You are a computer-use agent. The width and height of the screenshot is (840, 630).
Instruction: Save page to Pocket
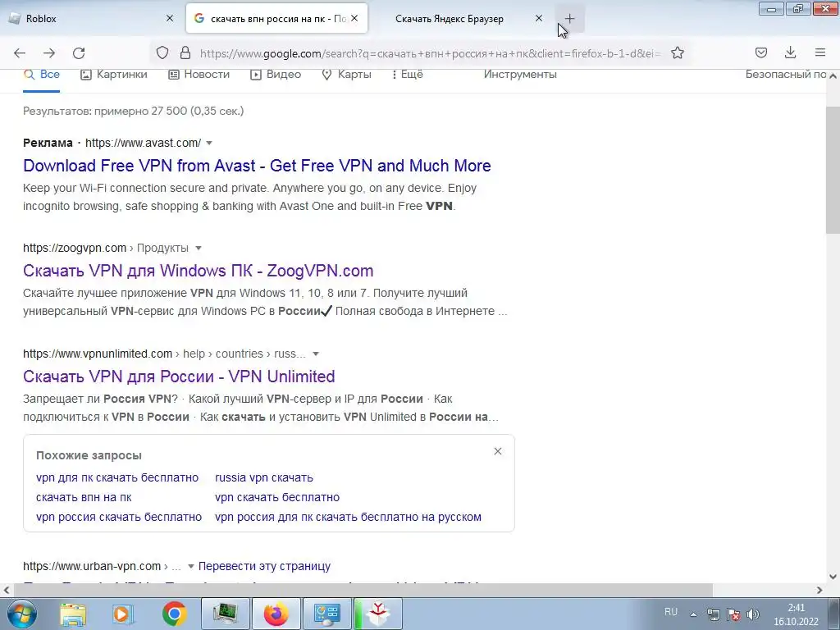pos(760,52)
